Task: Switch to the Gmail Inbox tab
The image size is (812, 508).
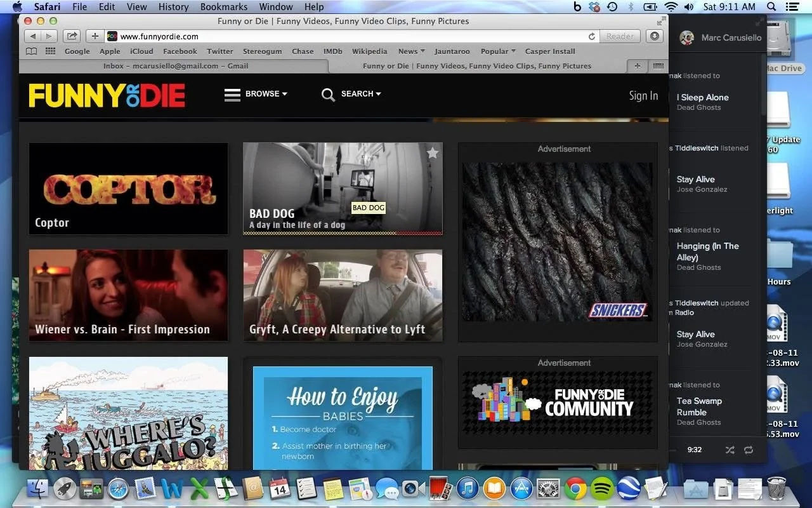Action: tap(174, 66)
